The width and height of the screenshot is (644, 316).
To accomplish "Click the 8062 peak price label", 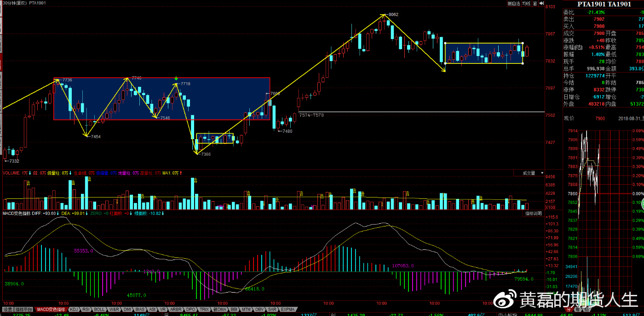I will pyautogui.click(x=393, y=15).
